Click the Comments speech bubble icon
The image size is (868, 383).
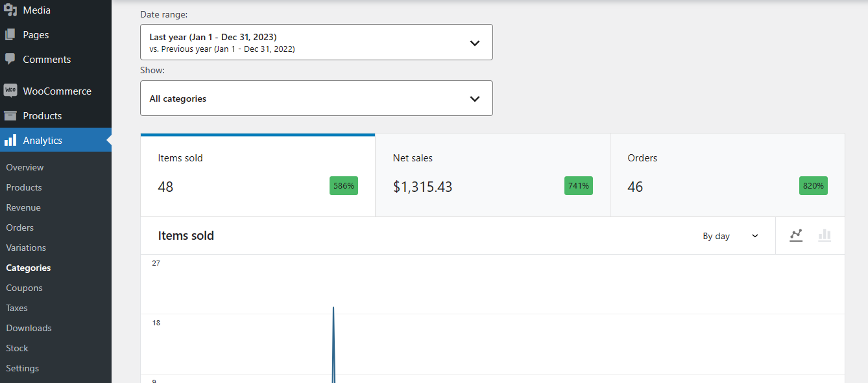point(10,59)
